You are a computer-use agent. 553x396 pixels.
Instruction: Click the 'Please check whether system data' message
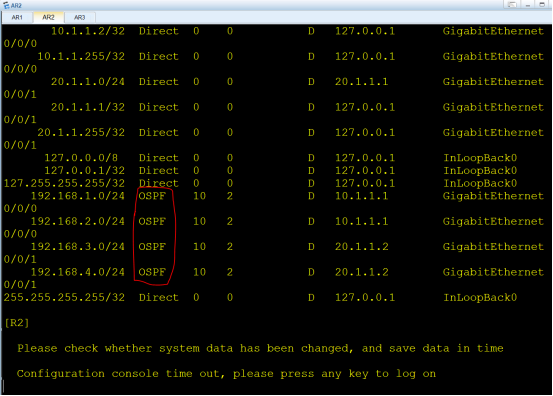[260, 348]
